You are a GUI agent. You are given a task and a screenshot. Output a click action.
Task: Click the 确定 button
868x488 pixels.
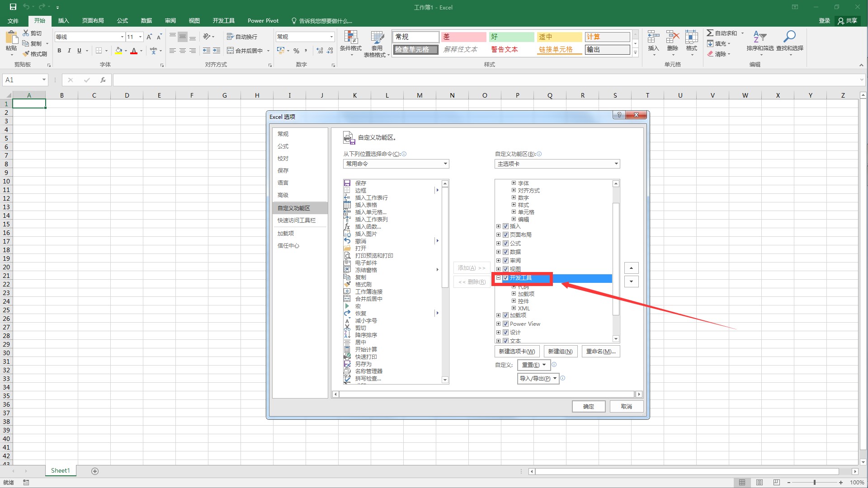tap(588, 406)
